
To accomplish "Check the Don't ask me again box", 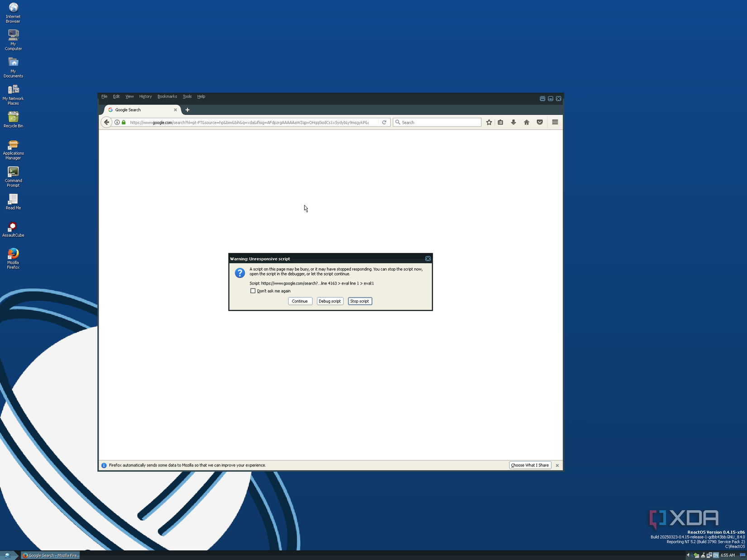I will (x=253, y=291).
